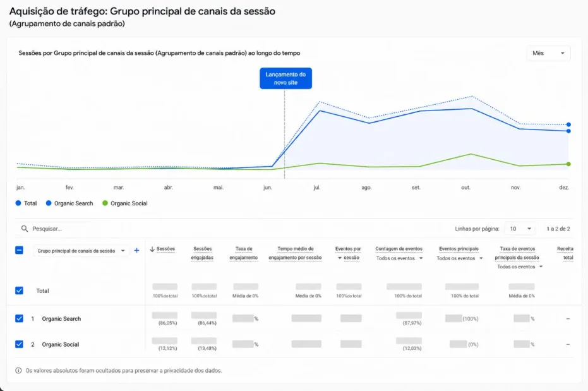The width and height of the screenshot is (588, 391).
Task: Toggle the Organic Search legend dot
Action: [x=49, y=203]
